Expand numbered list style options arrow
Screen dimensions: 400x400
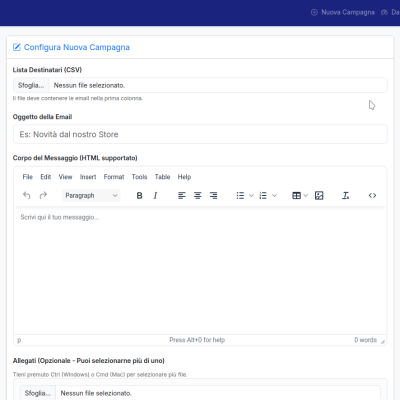coord(274,196)
